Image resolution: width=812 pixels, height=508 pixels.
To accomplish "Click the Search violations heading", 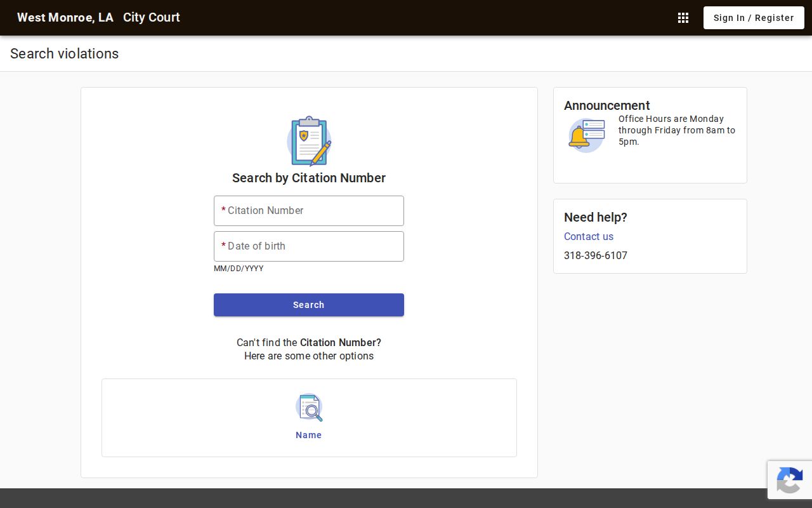I will click(65, 53).
